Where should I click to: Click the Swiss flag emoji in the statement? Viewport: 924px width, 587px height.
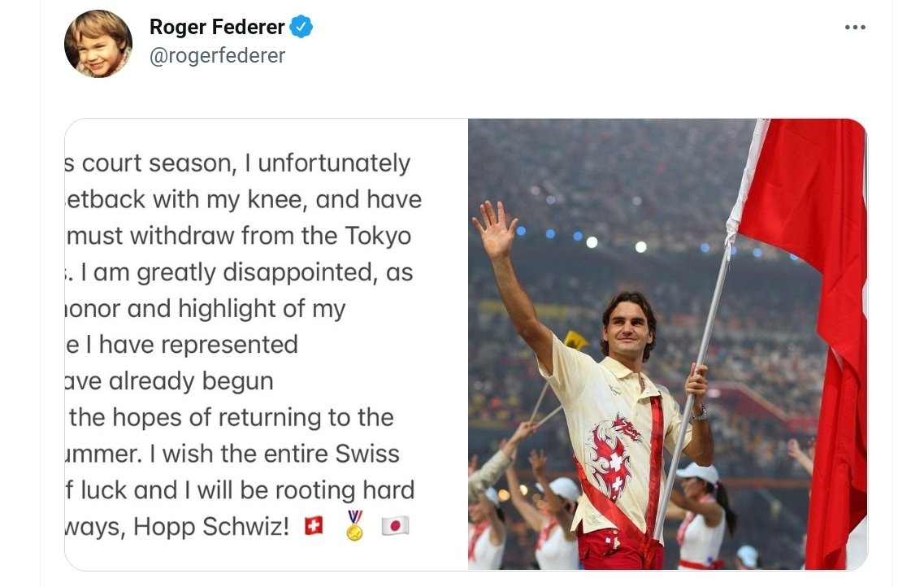coord(314,526)
